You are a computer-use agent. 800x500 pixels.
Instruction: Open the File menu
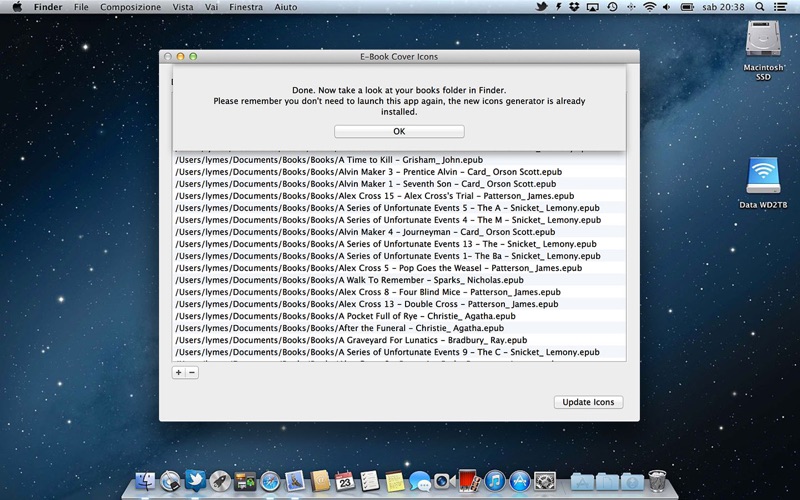tap(81, 7)
